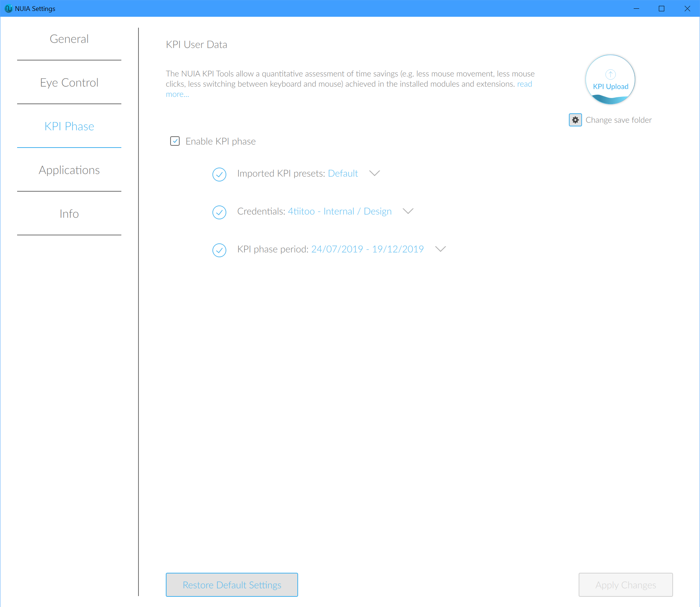
Task: Switch to the Eye Control tab
Action: coord(69,82)
